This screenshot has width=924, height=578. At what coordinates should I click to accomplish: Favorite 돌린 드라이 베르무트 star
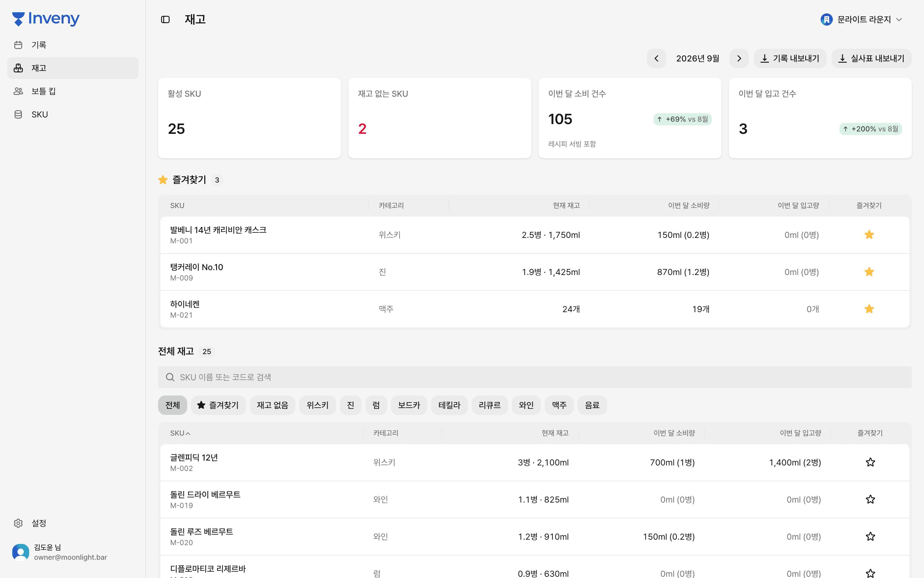[x=870, y=499]
